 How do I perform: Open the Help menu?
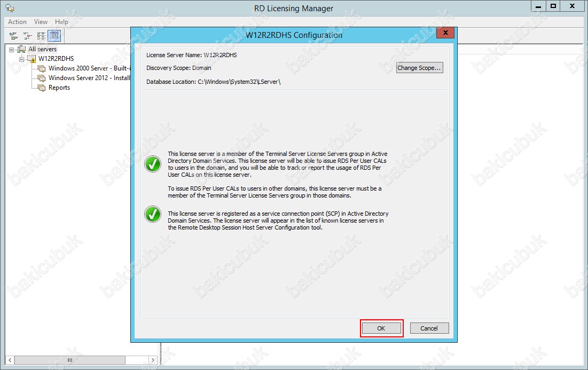coord(61,22)
